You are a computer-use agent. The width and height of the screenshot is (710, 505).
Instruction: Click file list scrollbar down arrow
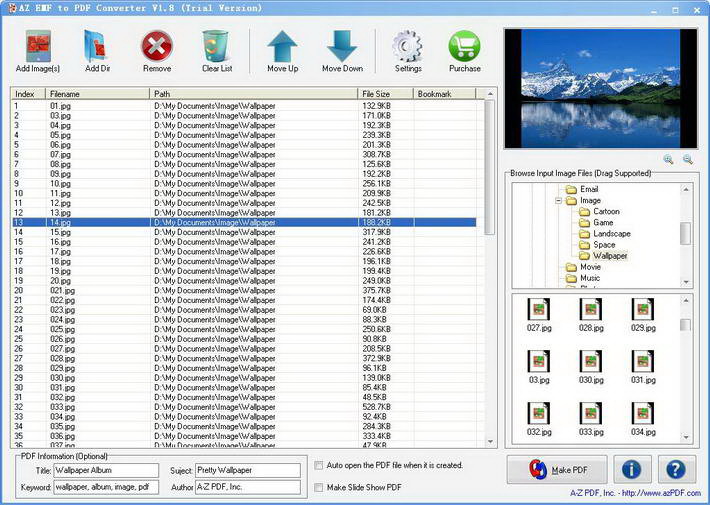(490, 442)
